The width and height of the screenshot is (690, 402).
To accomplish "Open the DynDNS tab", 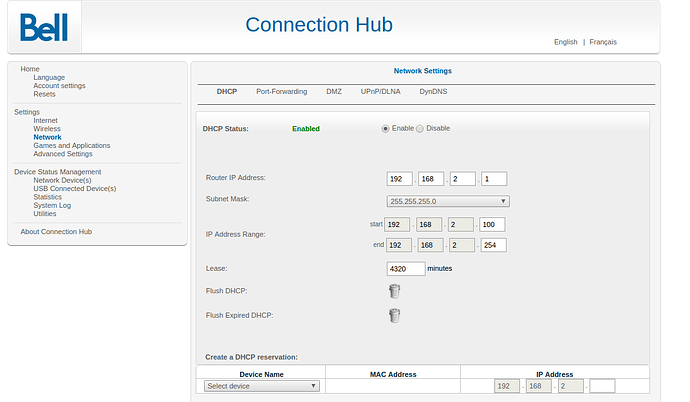I will pos(433,91).
